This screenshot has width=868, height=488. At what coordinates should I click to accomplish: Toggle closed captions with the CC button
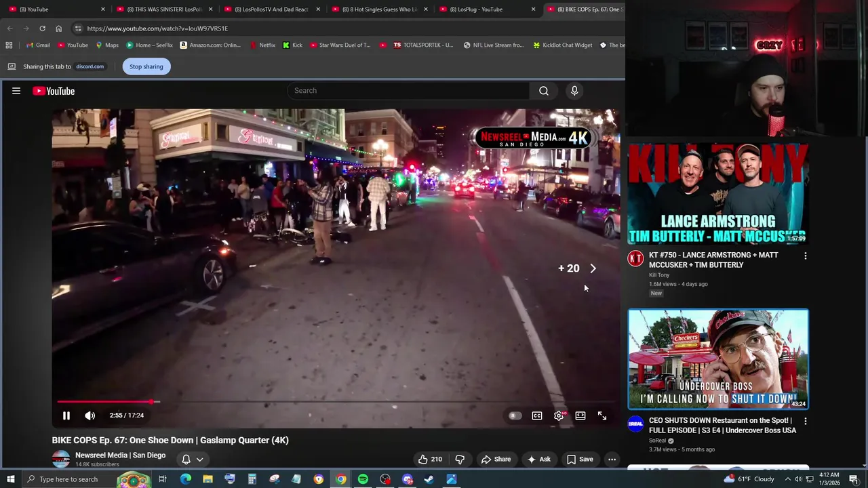point(537,415)
